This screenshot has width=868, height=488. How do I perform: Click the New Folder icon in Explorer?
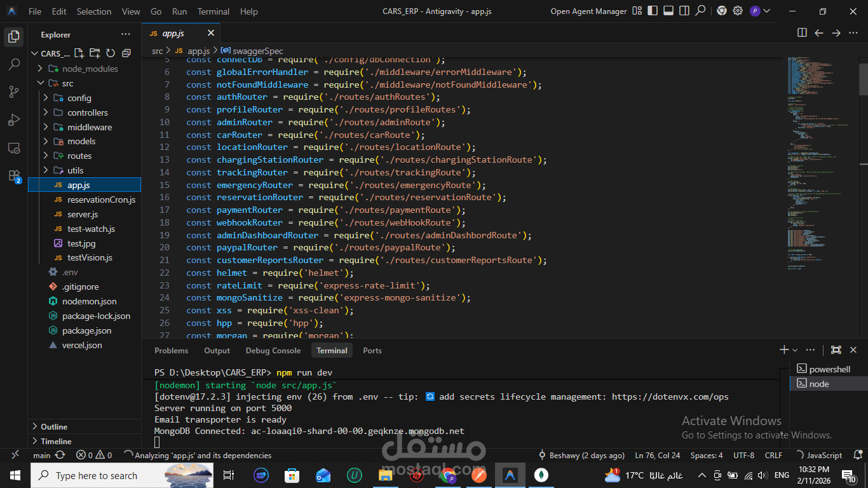point(95,53)
